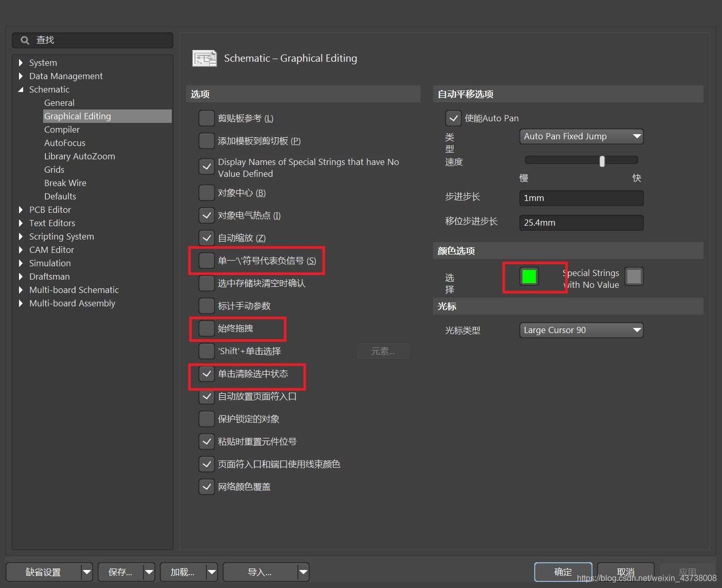The image size is (722, 588).
Task: Enable 对象中心 checkbox
Action: (x=206, y=193)
